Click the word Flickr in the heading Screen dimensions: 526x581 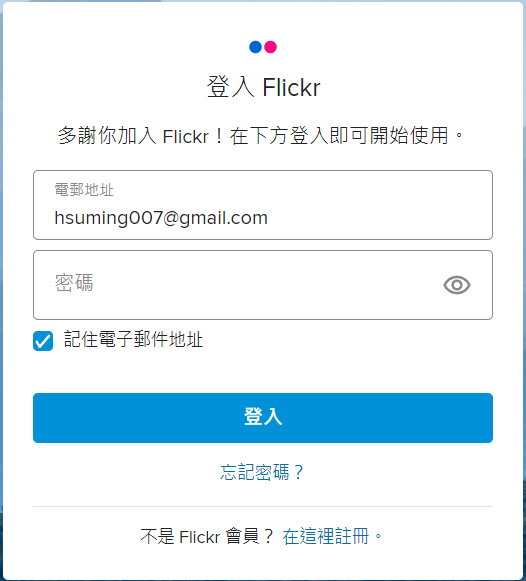click(292, 87)
